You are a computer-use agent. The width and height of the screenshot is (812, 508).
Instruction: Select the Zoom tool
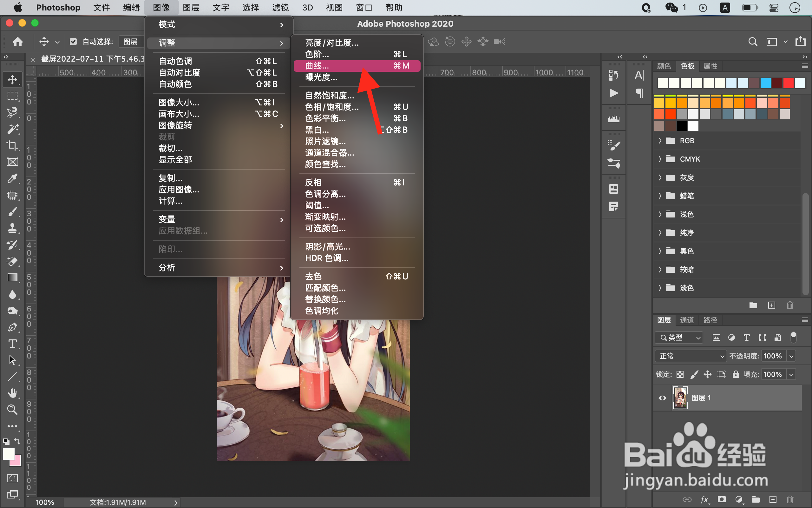(x=12, y=410)
